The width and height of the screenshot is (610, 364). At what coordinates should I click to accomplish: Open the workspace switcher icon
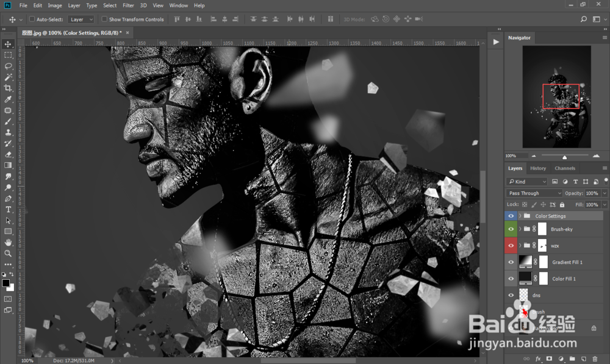[x=597, y=19]
